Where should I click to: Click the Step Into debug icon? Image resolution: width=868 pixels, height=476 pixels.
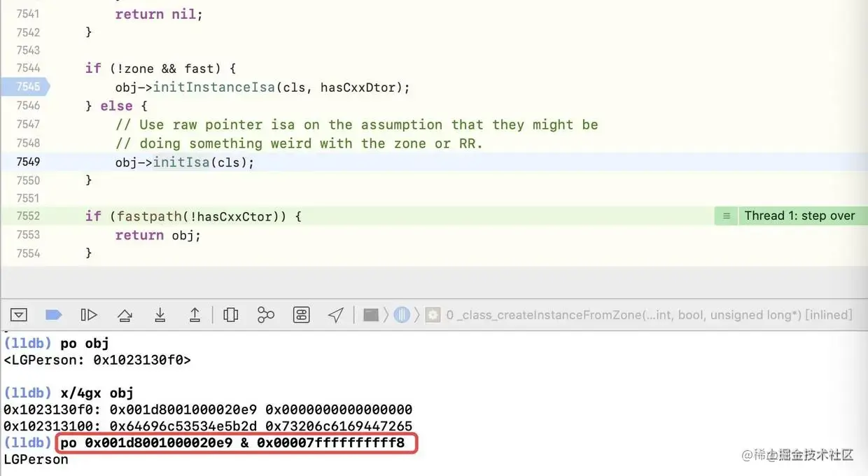click(160, 315)
